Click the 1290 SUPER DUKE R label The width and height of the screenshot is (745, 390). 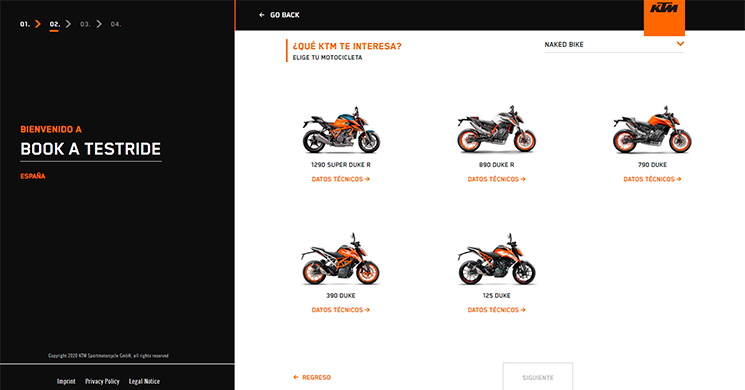point(341,165)
